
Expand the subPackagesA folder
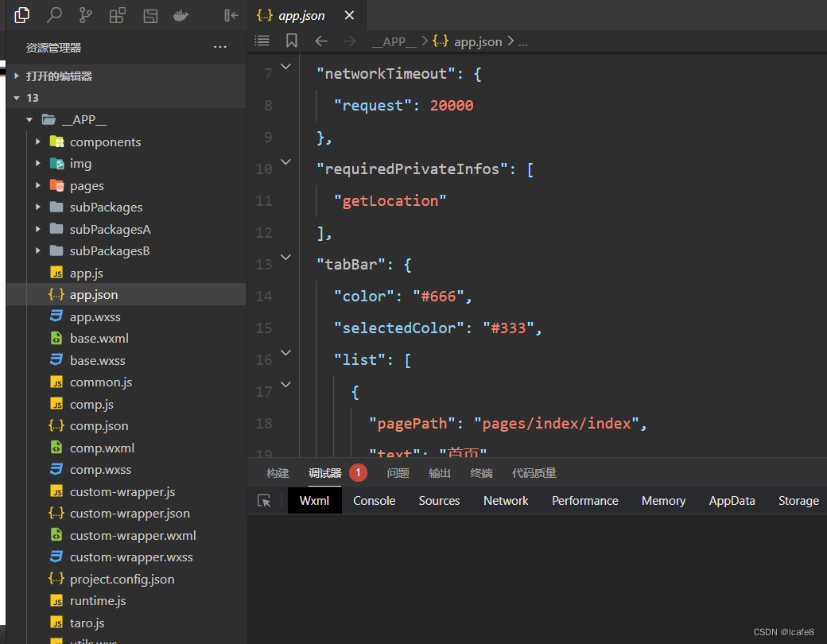[38, 229]
